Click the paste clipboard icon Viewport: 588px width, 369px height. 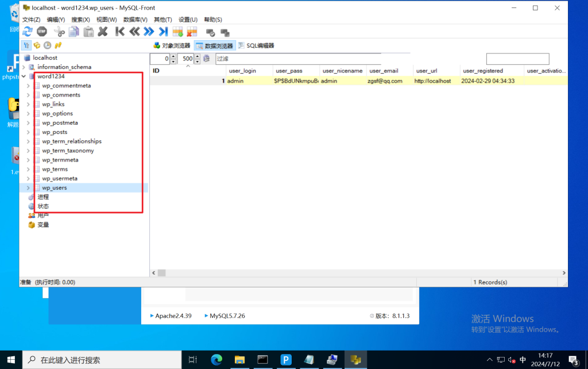click(88, 32)
